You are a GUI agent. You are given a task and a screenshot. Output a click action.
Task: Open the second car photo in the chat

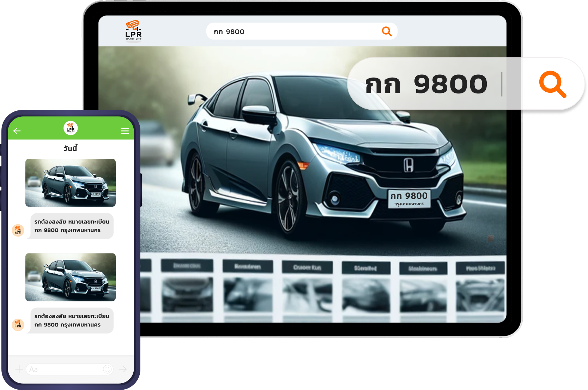[71, 277]
